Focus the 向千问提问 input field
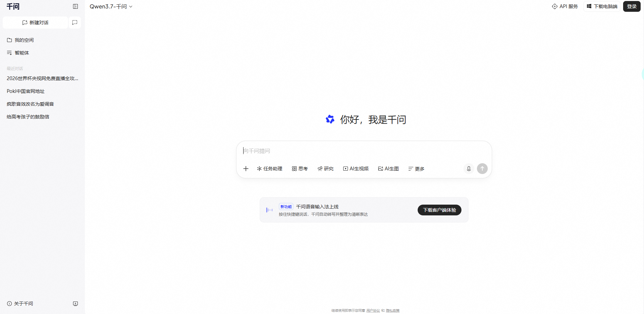 (364, 151)
